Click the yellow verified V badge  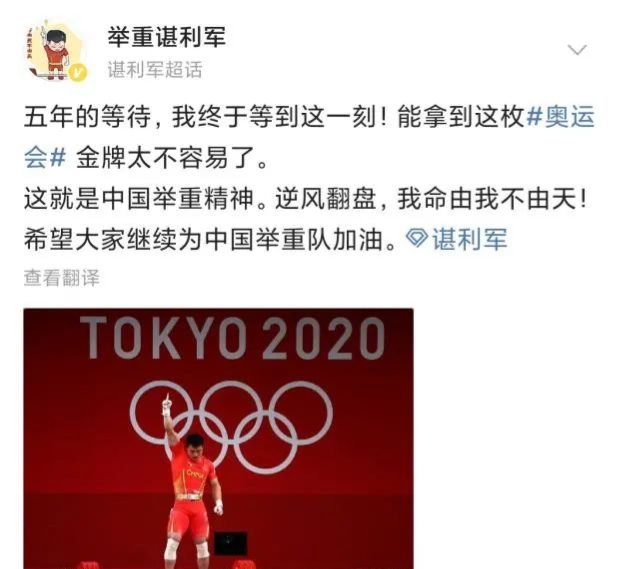coord(78,72)
